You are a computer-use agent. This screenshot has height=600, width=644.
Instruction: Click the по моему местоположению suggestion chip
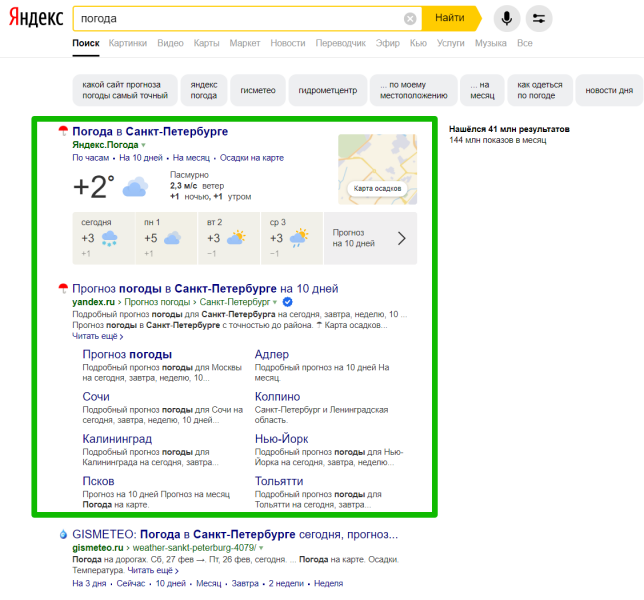point(414,90)
